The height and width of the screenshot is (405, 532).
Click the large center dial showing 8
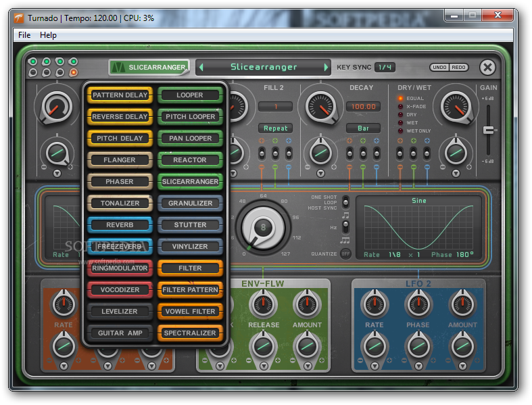[x=263, y=227]
